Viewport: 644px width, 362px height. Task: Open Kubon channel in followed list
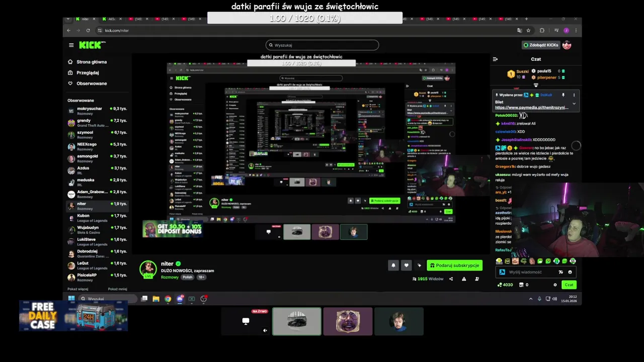[x=98, y=218]
